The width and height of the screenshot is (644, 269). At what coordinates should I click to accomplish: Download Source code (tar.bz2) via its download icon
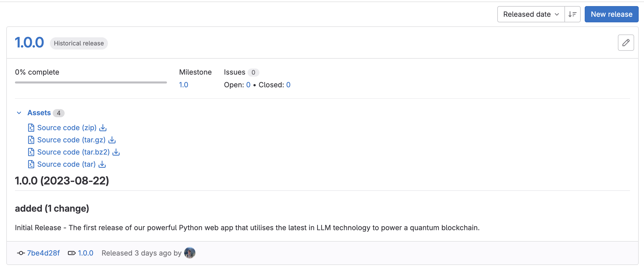point(116,152)
